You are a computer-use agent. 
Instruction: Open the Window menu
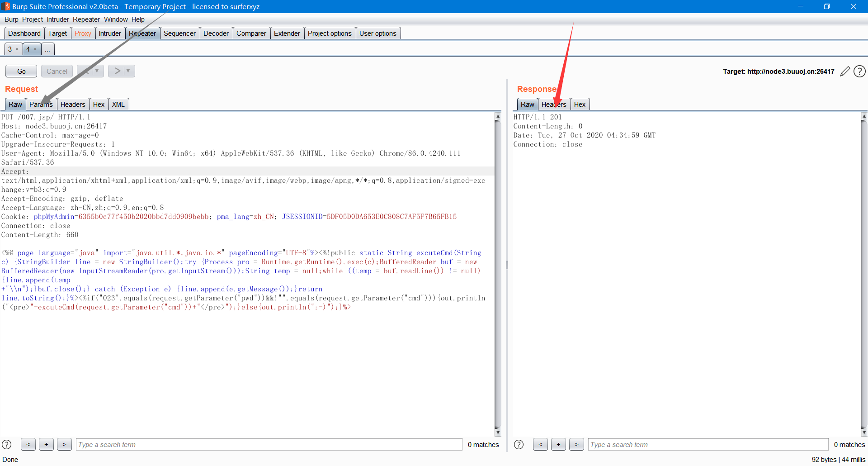click(116, 19)
